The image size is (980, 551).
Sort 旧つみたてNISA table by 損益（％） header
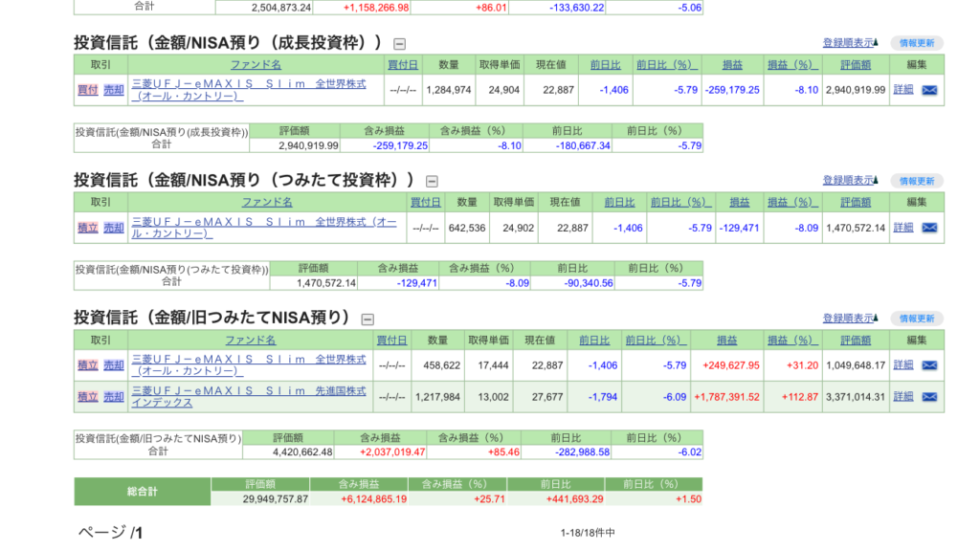click(792, 341)
